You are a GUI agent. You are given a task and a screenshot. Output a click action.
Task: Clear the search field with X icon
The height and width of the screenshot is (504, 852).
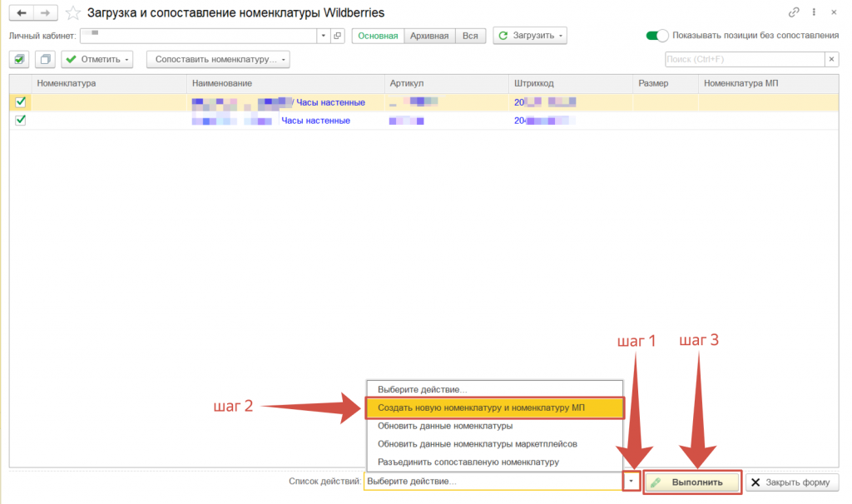coord(830,59)
